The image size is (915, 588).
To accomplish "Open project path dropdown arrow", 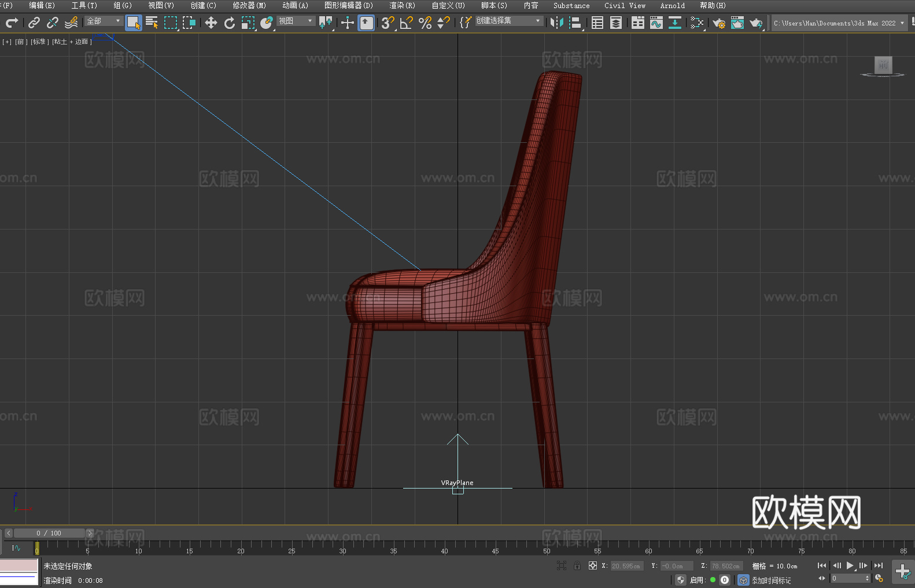I will (x=902, y=23).
